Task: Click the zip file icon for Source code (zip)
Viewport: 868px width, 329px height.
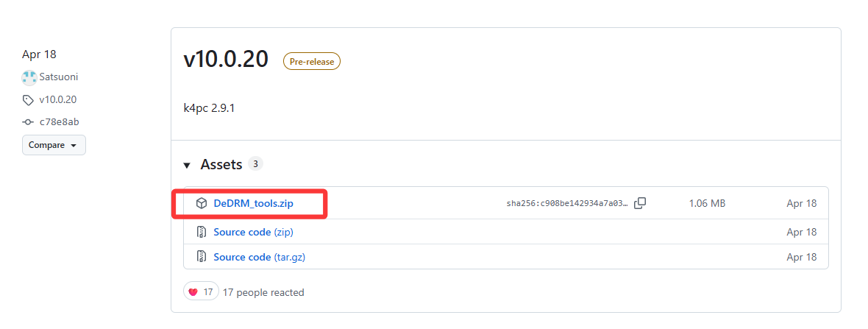Action: click(202, 232)
